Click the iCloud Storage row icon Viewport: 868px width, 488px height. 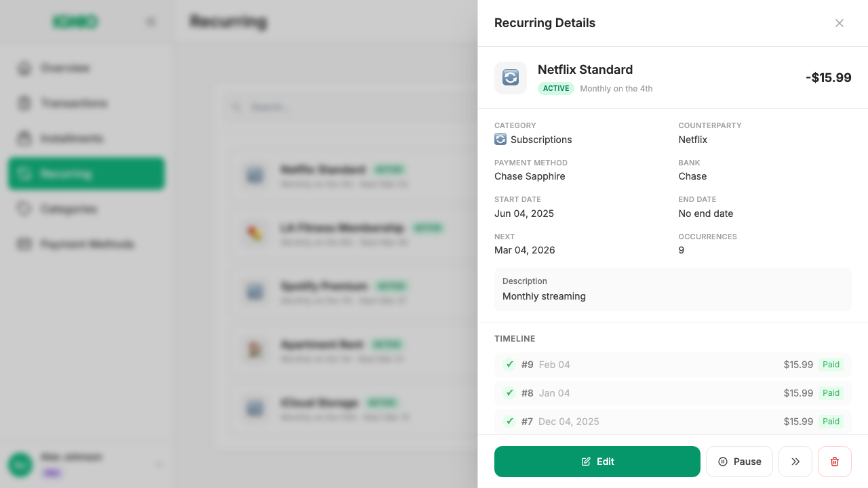(255, 409)
